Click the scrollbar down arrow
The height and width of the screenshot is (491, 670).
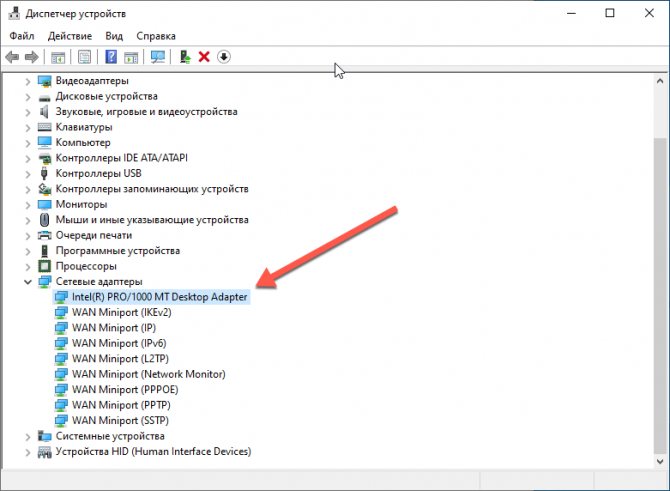pyautogui.click(x=660, y=461)
